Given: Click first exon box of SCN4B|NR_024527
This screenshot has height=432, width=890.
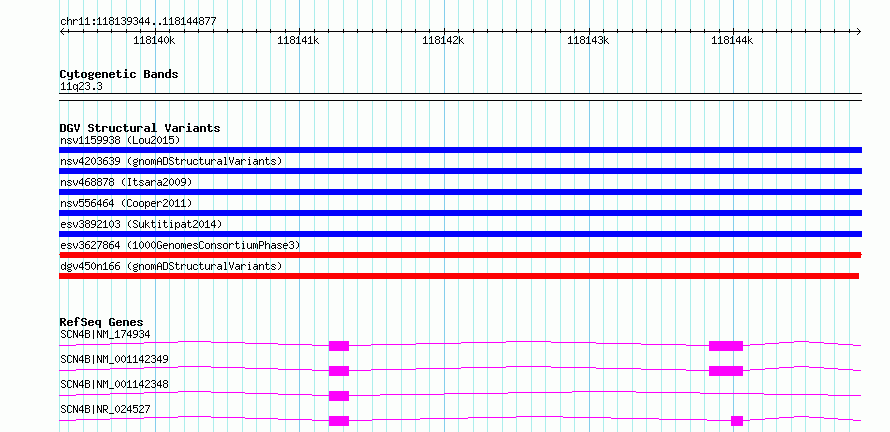Looking at the screenshot, I should point(339,421).
